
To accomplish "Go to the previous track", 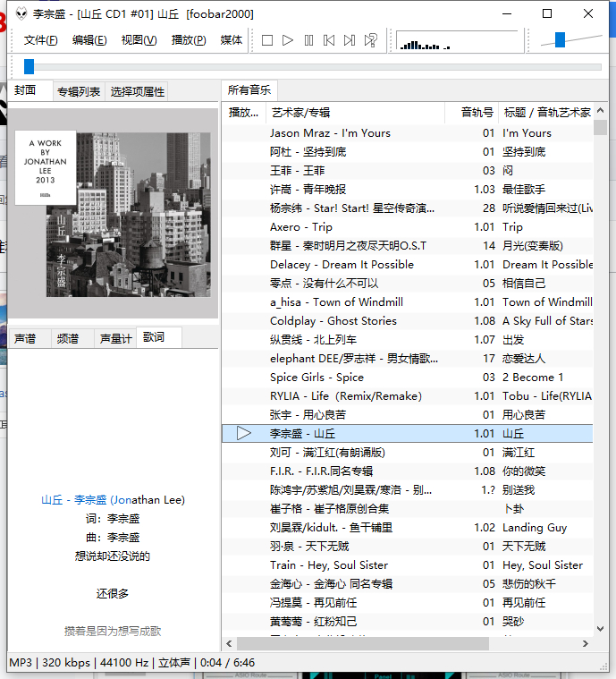I will click(x=329, y=41).
